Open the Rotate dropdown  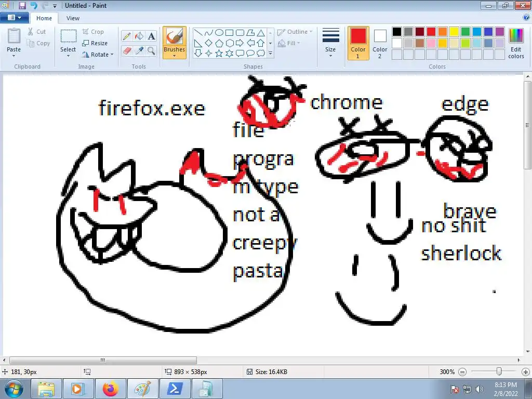coord(98,54)
